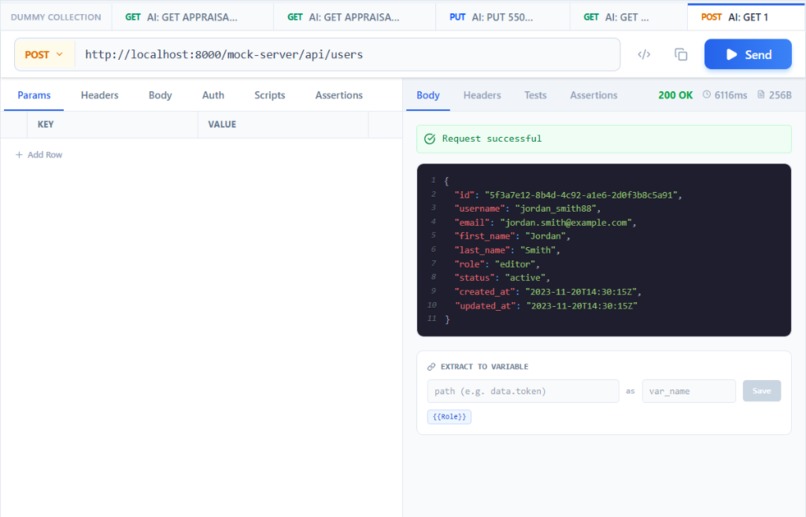Click the Request successful message
This screenshot has height=517, width=806.
[x=492, y=139]
